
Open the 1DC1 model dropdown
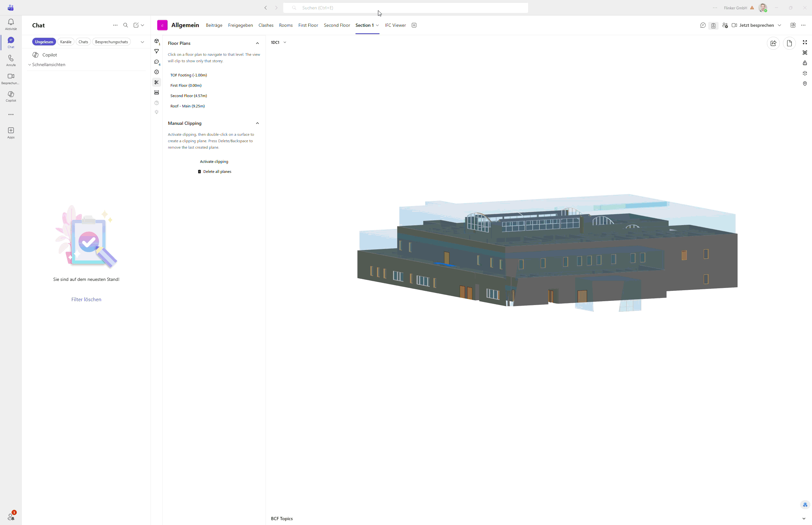coord(279,43)
